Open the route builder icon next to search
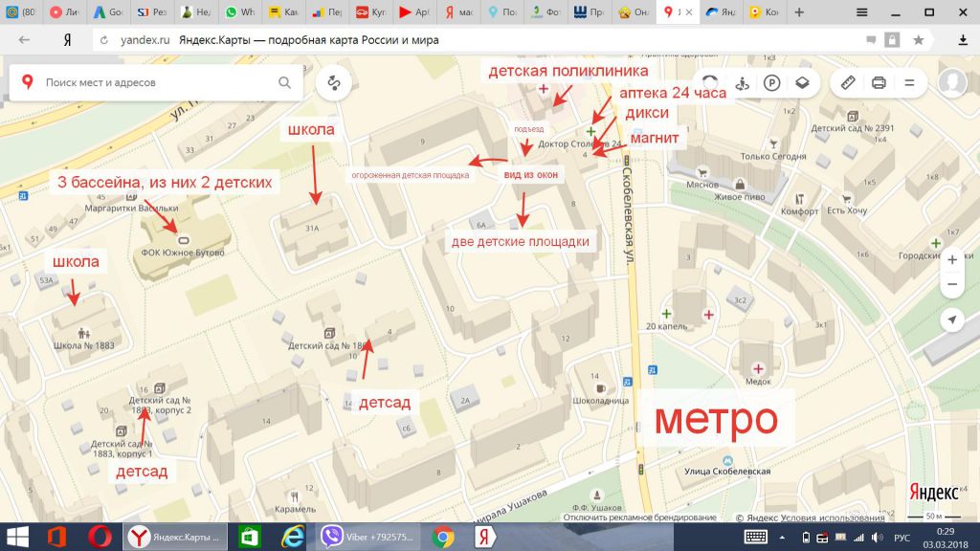The width and height of the screenshot is (980, 551). [334, 83]
